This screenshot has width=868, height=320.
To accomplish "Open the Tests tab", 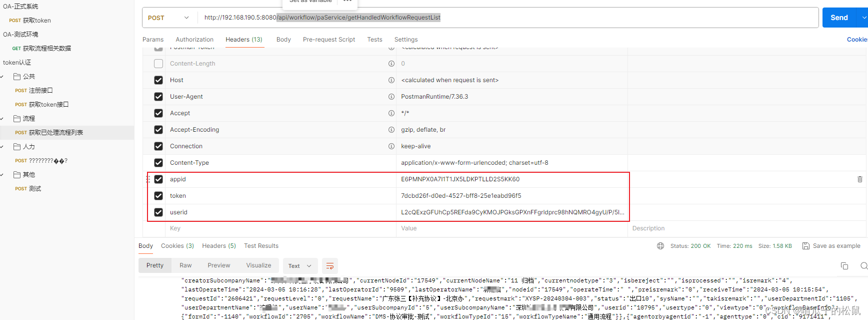I will (x=374, y=40).
